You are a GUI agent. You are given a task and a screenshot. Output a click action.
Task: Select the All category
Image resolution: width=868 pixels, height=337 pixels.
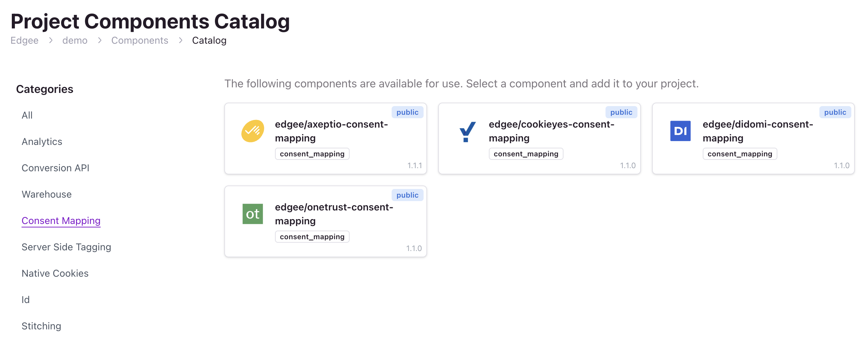click(27, 115)
